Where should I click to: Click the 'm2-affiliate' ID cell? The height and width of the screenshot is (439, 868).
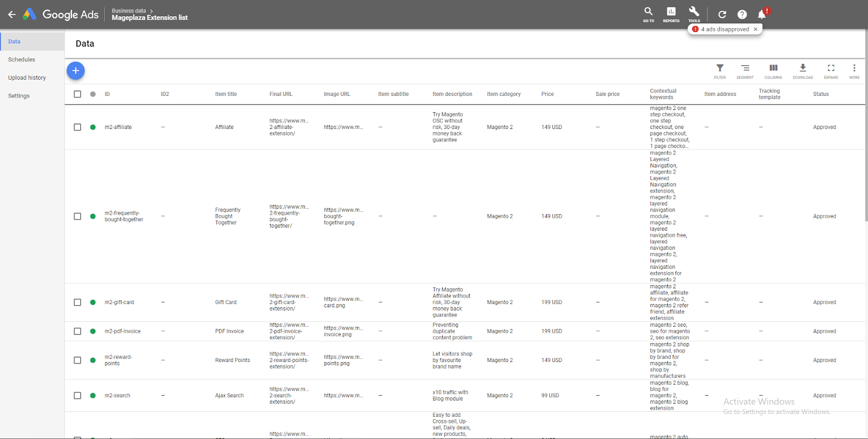[118, 127]
